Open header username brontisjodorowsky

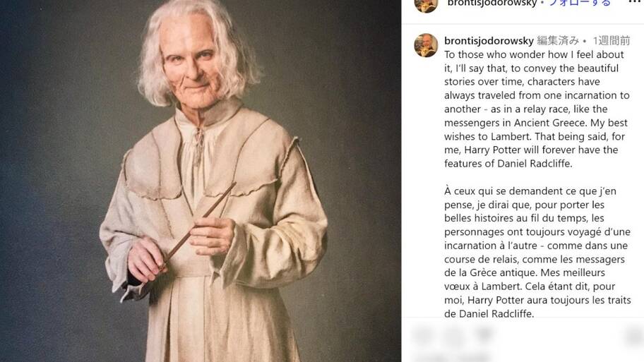[492, 3]
